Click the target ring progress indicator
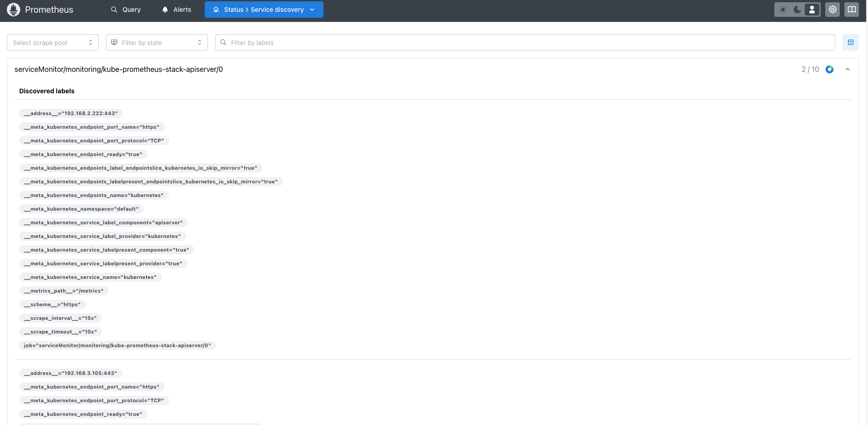The height and width of the screenshot is (425, 868). pyautogui.click(x=830, y=70)
